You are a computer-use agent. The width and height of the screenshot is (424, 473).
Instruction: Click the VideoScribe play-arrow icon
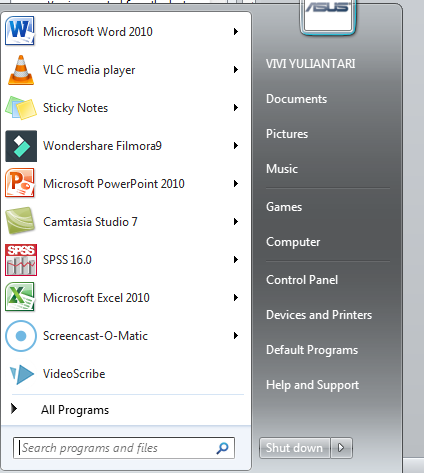coord(22,375)
